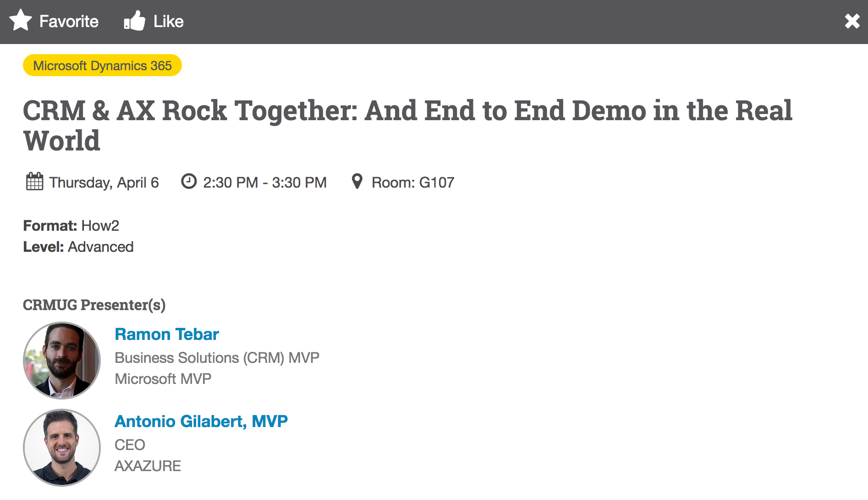
Task: Click the Thursday, April 6 date text
Action: [x=104, y=183]
